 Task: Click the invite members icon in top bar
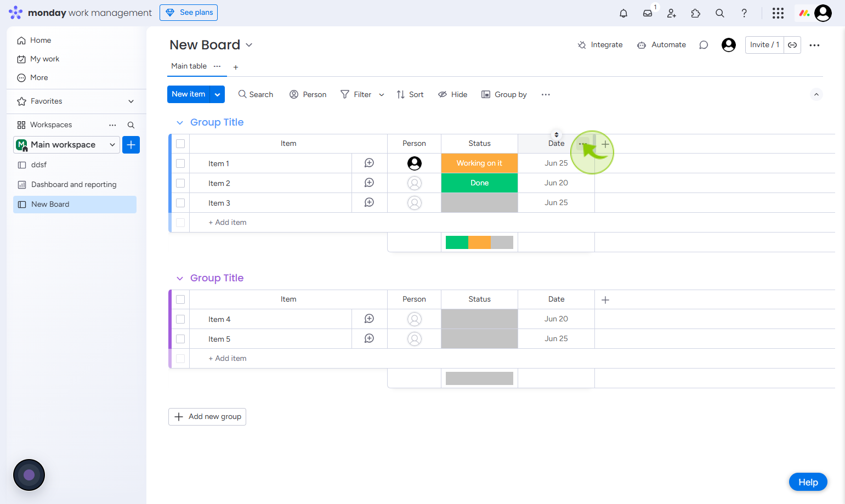pos(672,13)
